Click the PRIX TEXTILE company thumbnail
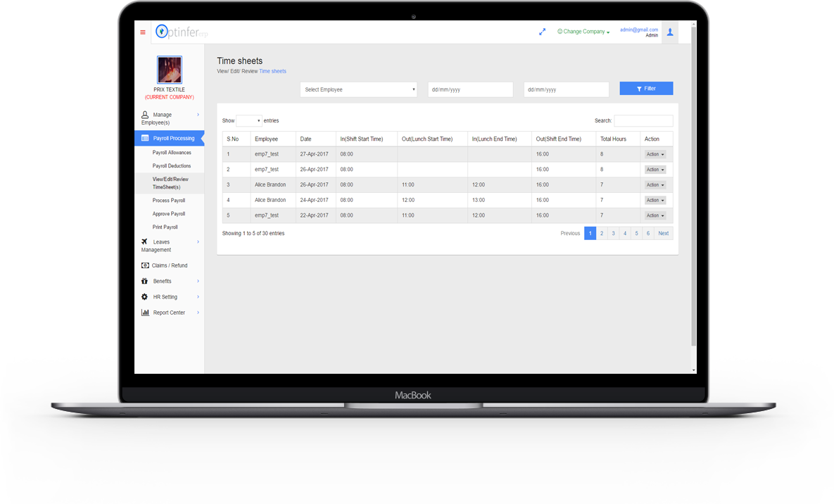The width and height of the screenshot is (834, 504). 170,70
